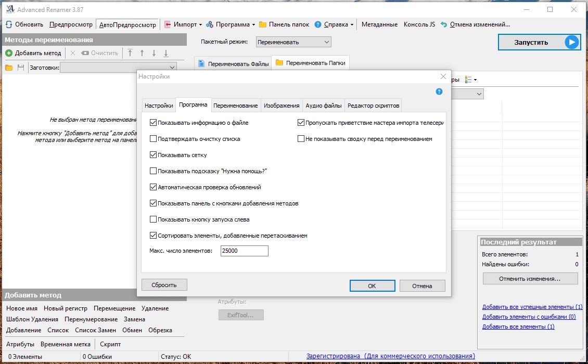The image size is (588, 364).
Task: Open partially hidden dropdown behind dialog
Action: [468, 94]
